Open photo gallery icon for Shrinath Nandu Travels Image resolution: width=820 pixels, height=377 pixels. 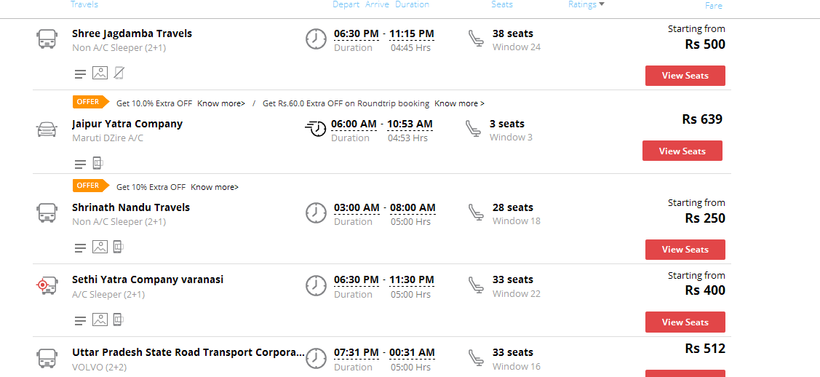[x=100, y=247]
